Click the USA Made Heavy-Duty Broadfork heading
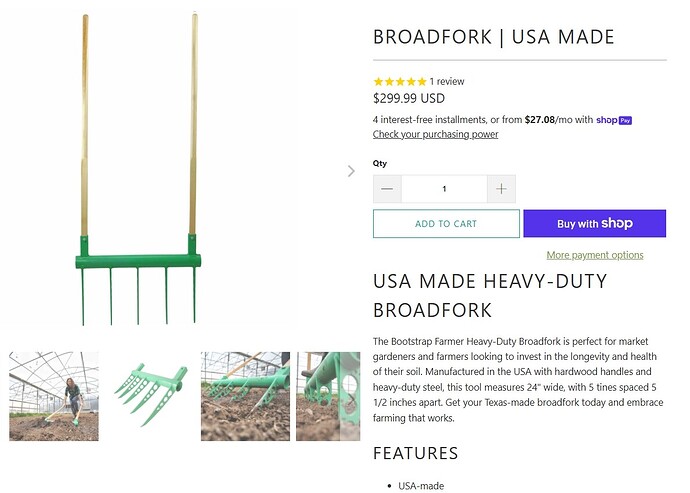 (x=490, y=295)
